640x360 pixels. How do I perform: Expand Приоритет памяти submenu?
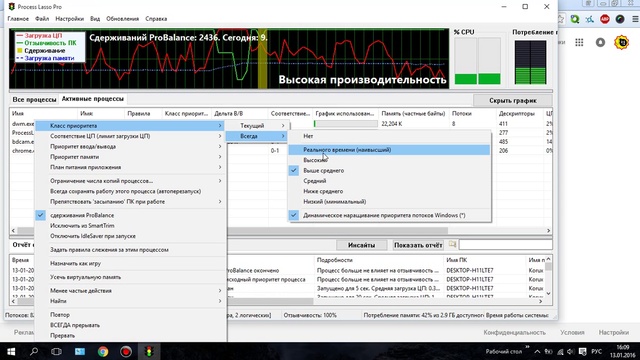[x=131, y=157]
